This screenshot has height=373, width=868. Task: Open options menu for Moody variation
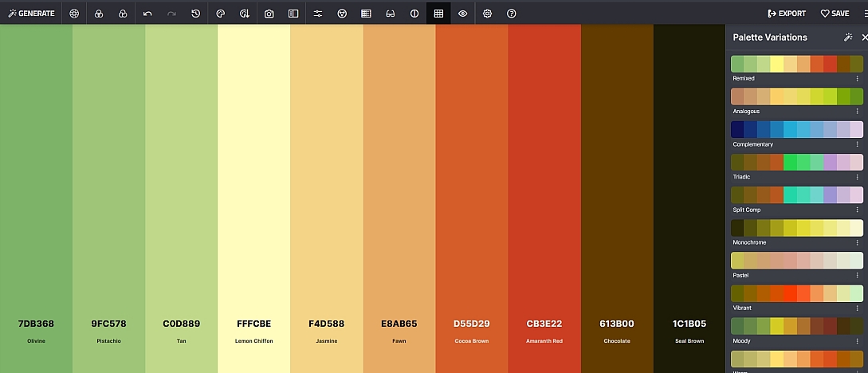pos(857,341)
